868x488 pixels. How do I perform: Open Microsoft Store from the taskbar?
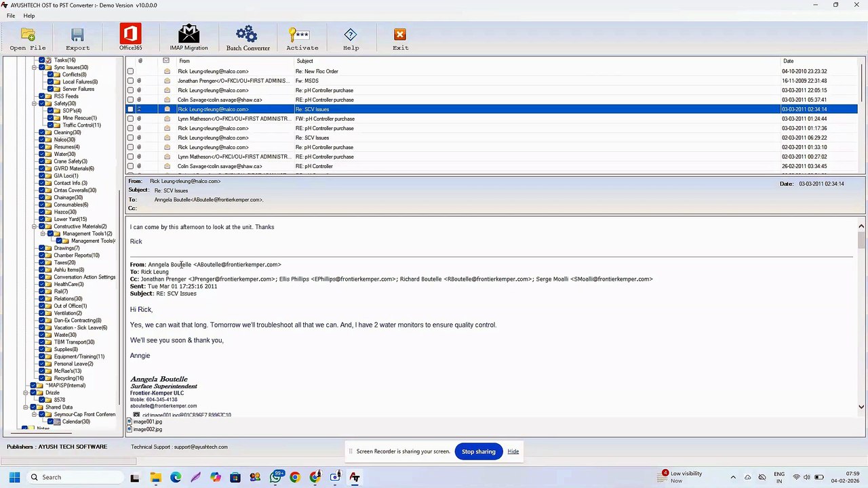point(235,477)
